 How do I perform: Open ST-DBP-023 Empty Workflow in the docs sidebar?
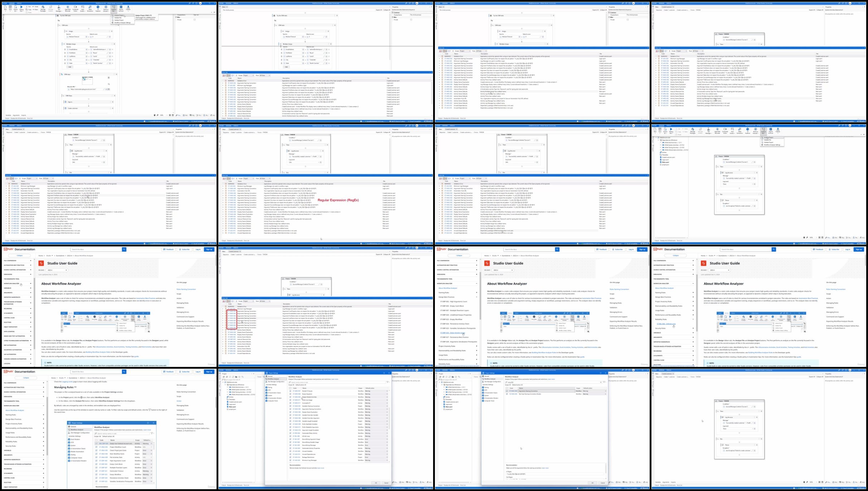(451, 319)
